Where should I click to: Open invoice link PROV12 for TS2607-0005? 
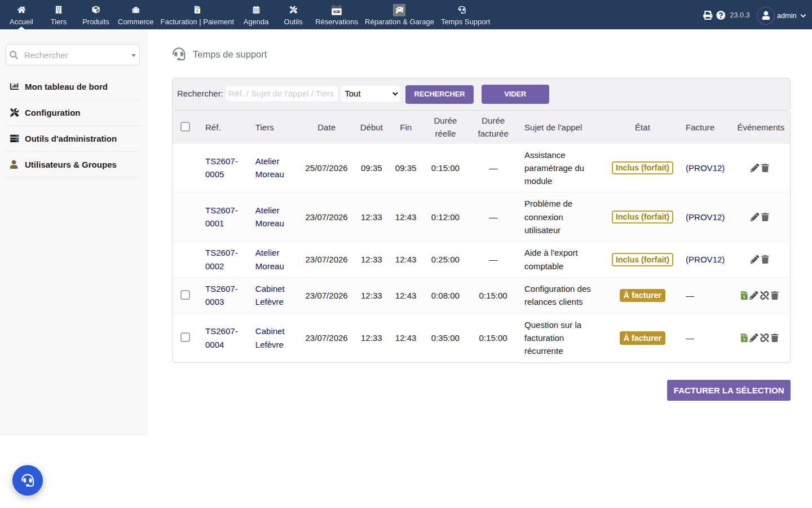705,168
